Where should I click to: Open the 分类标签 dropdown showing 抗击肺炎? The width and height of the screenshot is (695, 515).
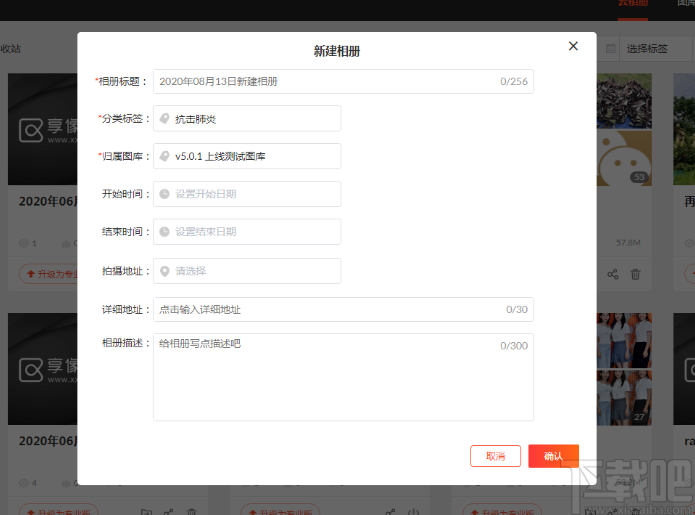click(x=247, y=118)
